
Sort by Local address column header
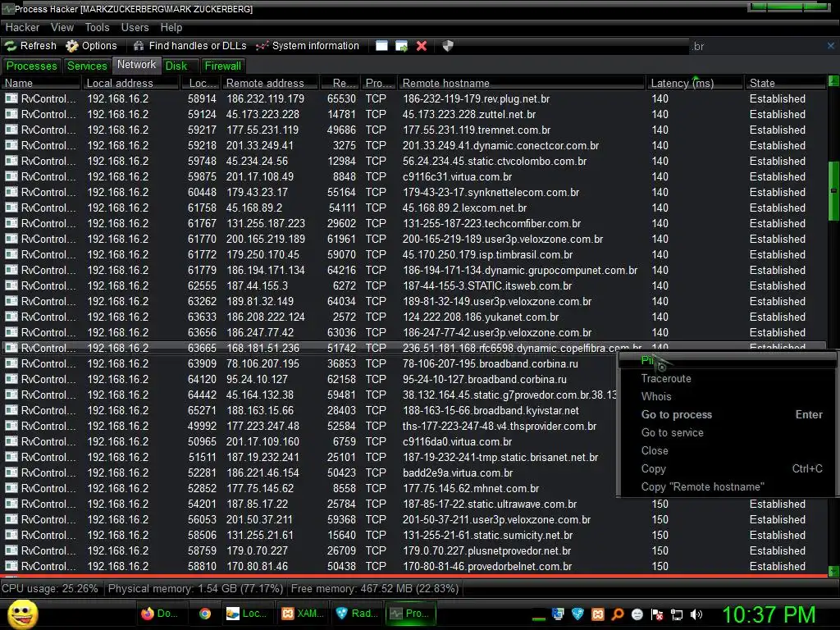tap(130, 83)
